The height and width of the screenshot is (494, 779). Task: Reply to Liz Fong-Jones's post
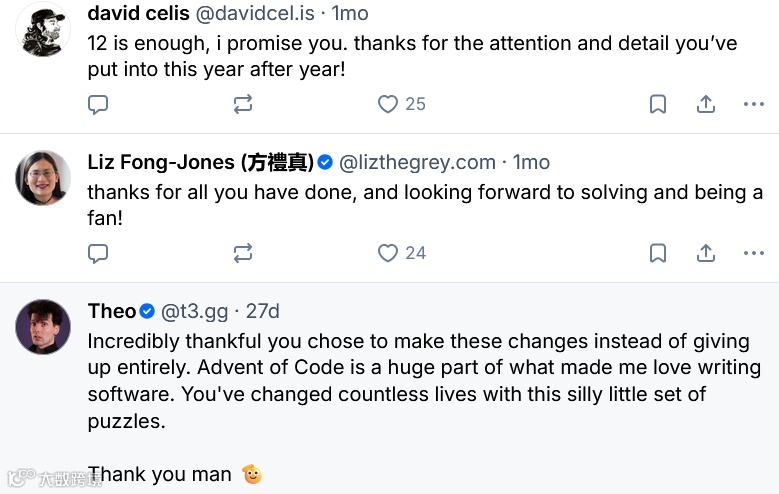pos(98,253)
